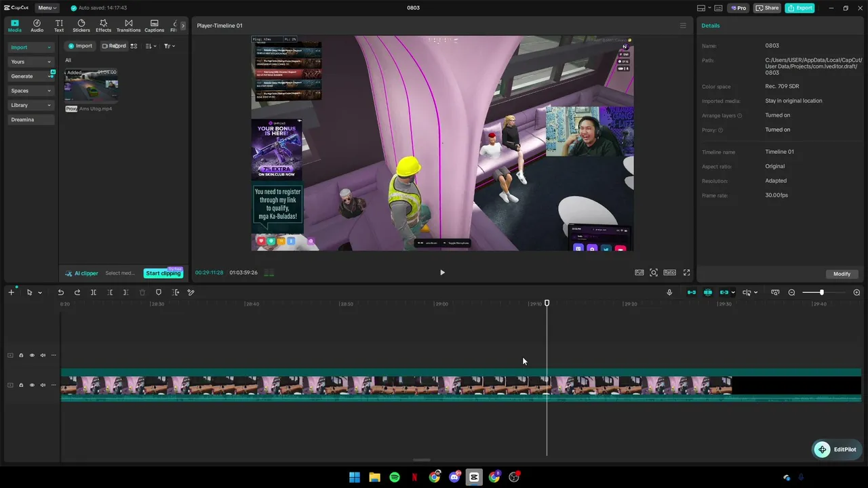Add a marker on timeline
The height and width of the screenshot is (488, 868).
pos(159,292)
